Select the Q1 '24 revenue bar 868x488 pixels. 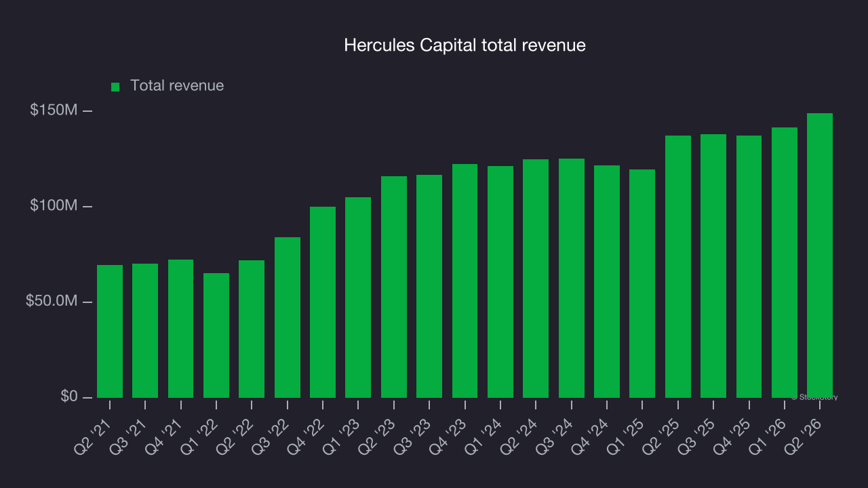coord(500,282)
